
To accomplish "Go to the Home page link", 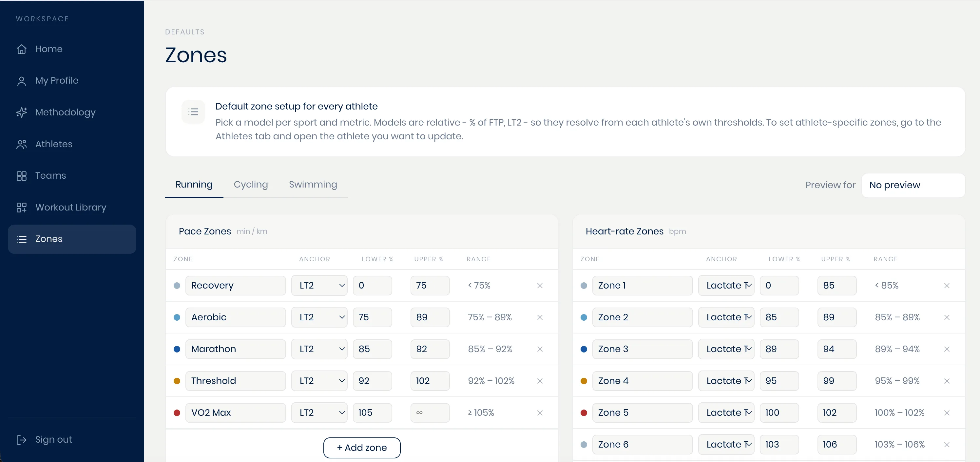I will point(72,49).
